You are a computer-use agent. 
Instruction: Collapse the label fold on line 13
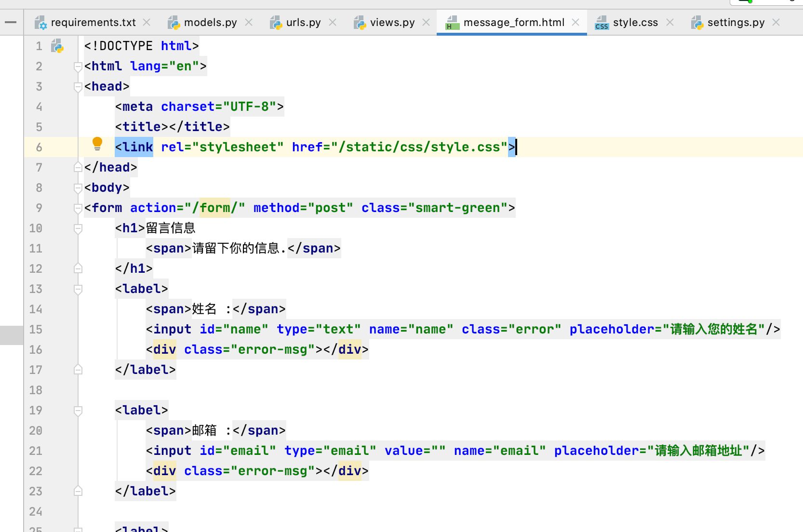[78, 289]
